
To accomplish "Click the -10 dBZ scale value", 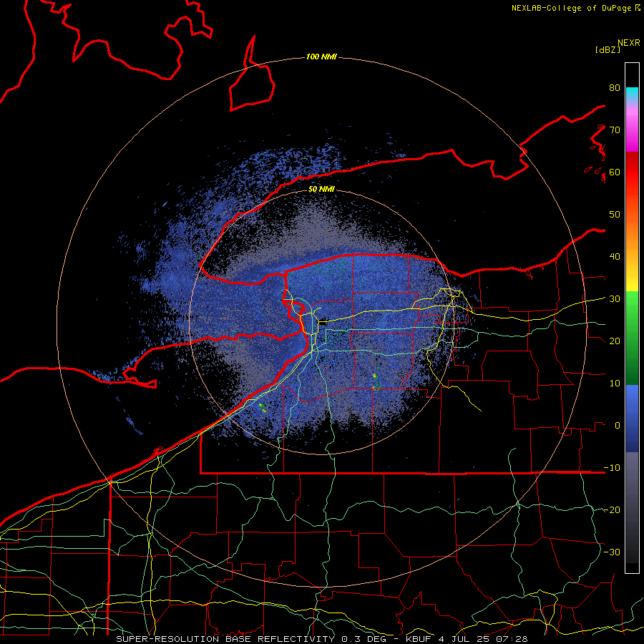I will coord(612,468).
